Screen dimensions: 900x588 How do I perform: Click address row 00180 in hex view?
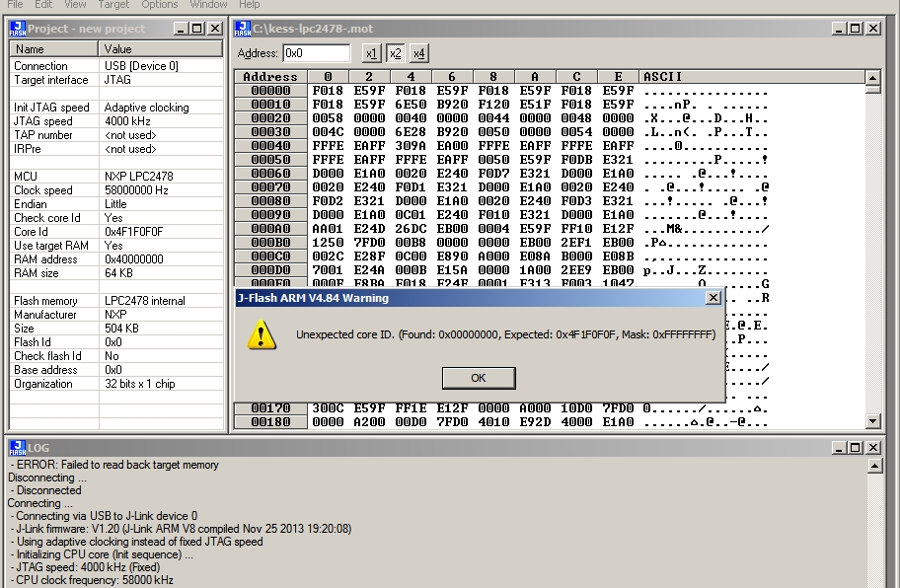(270, 421)
